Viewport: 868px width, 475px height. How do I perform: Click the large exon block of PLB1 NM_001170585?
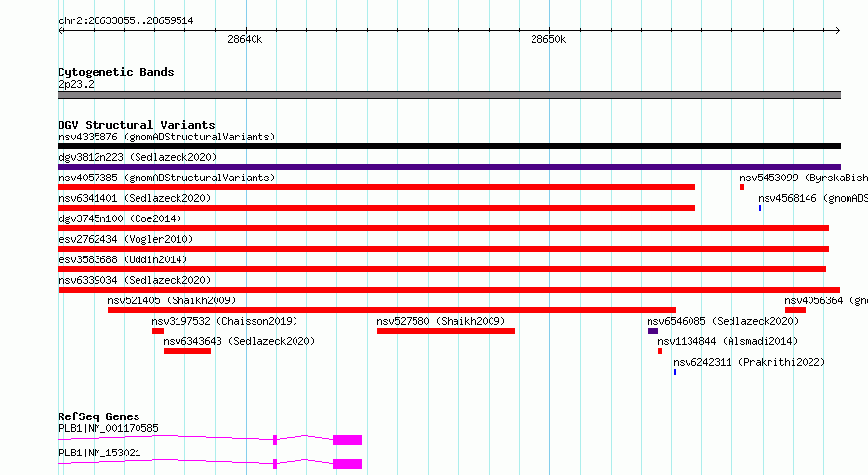tap(347, 440)
